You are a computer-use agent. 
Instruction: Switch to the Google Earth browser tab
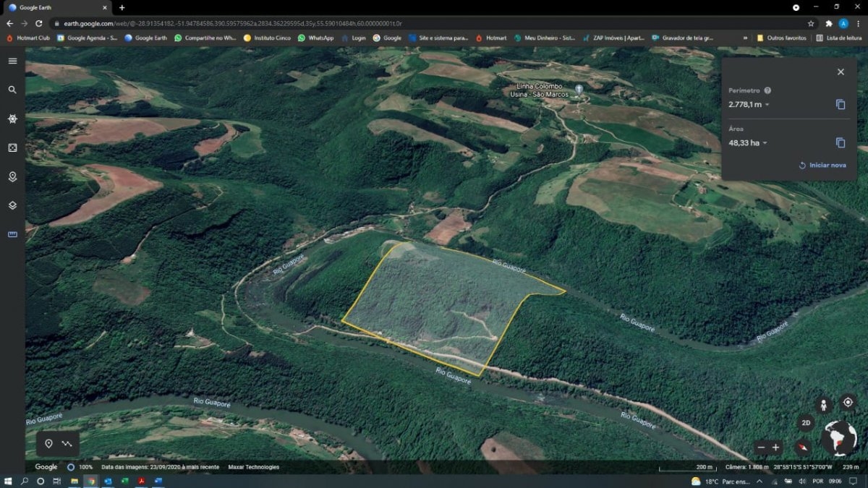(54, 7)
